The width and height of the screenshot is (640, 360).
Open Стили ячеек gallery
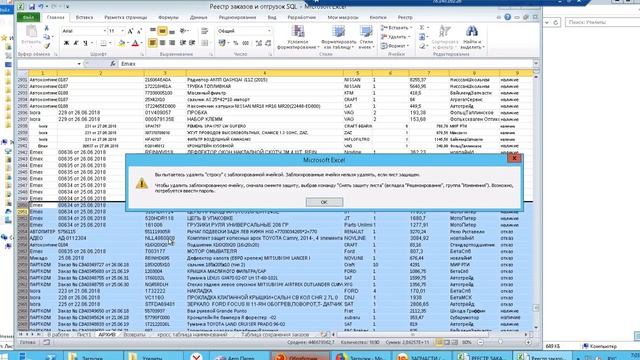click(366, 37)
